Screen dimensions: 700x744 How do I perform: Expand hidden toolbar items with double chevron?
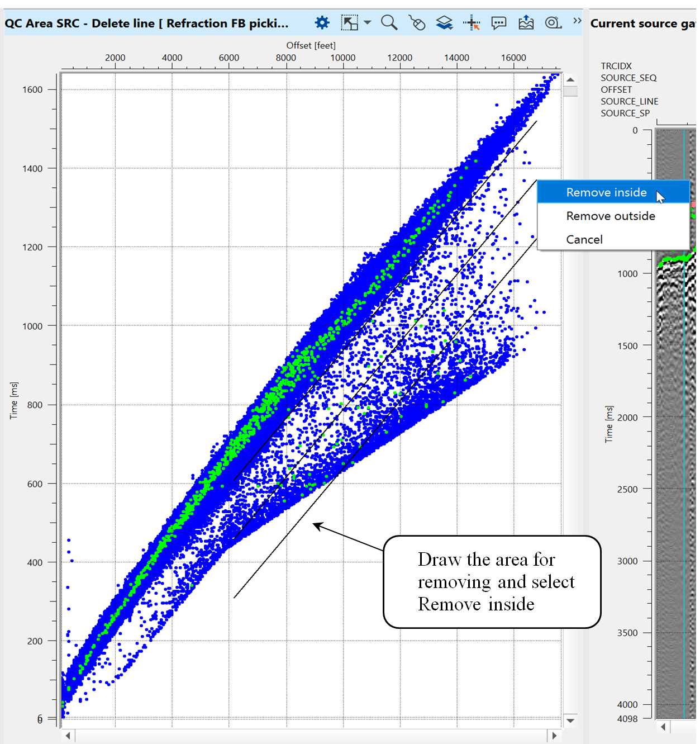577,21
